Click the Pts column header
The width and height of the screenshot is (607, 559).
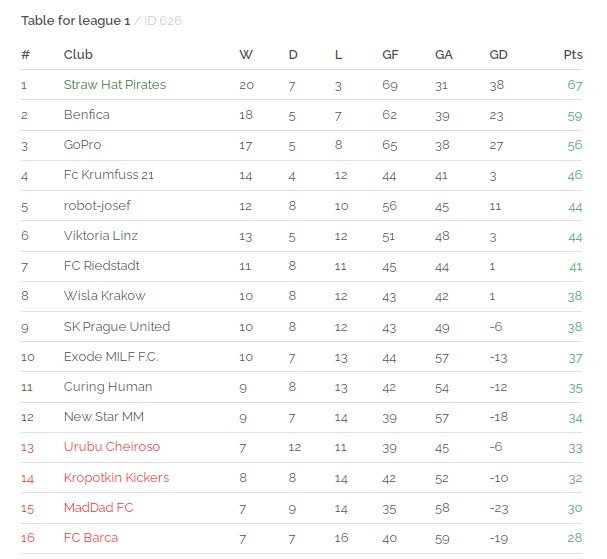573,55
